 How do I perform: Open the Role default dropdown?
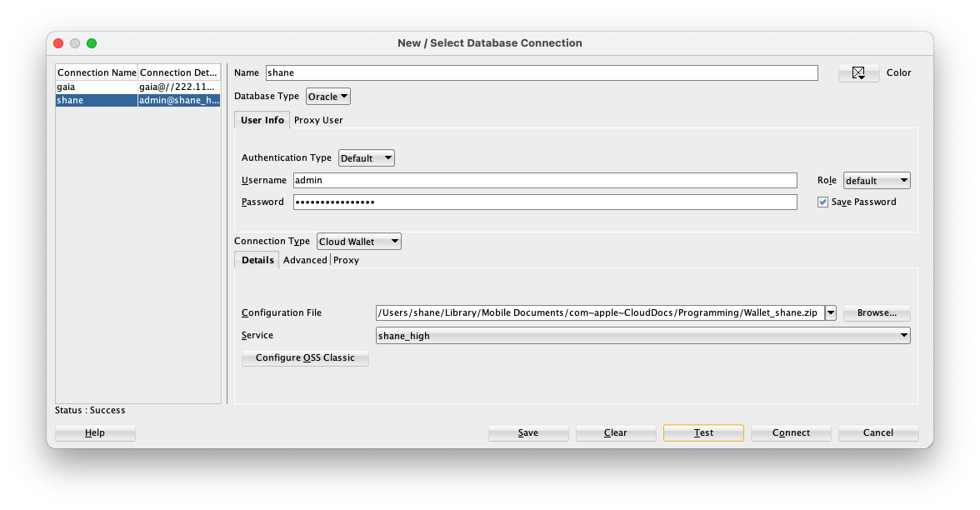click(877, 181)
